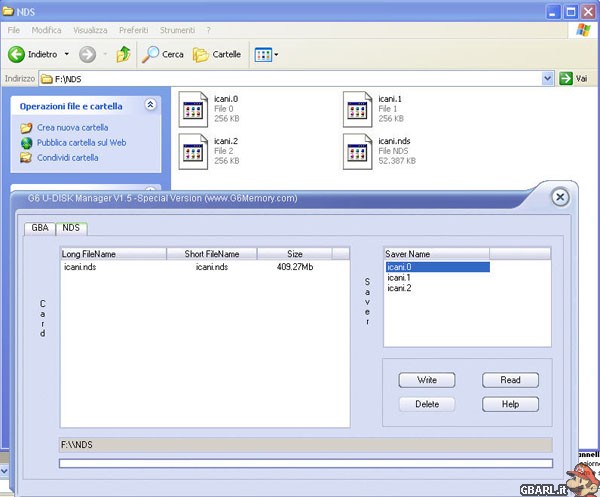Go up one folder level icon
Viewport: 600px width, 497px height.
pyautogui.click(x=123, y=54)
